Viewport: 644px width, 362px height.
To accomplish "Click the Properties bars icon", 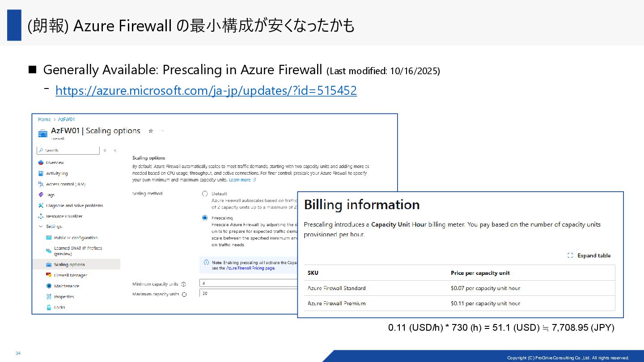I will (49, 297).
